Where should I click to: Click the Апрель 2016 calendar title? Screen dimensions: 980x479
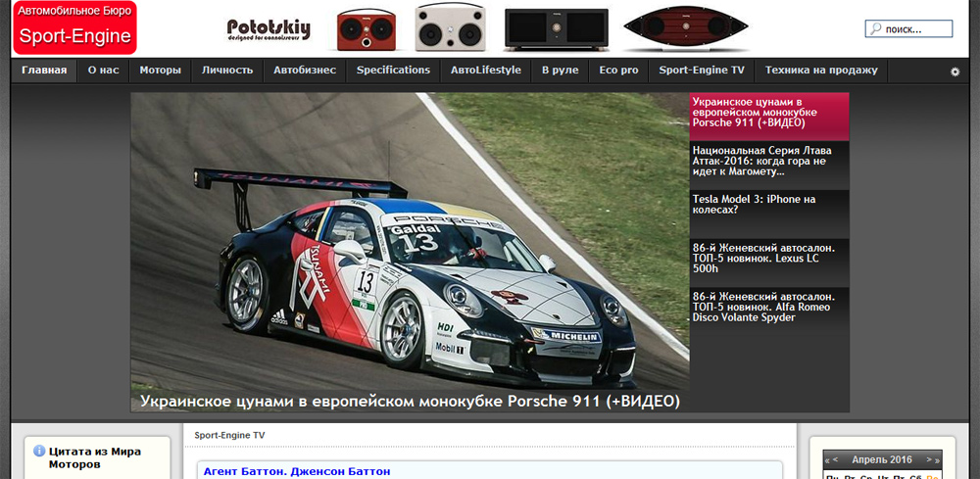coord(882,459)
